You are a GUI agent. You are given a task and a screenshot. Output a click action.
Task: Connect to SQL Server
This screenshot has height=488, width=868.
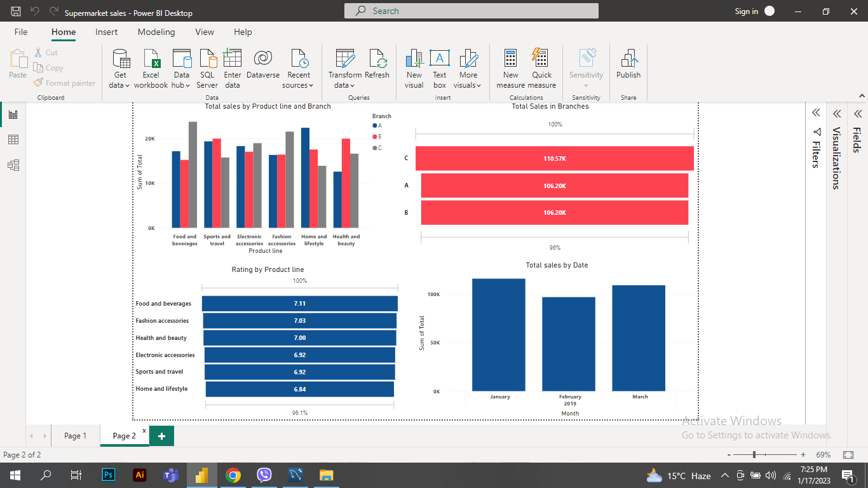pos(207,68)
